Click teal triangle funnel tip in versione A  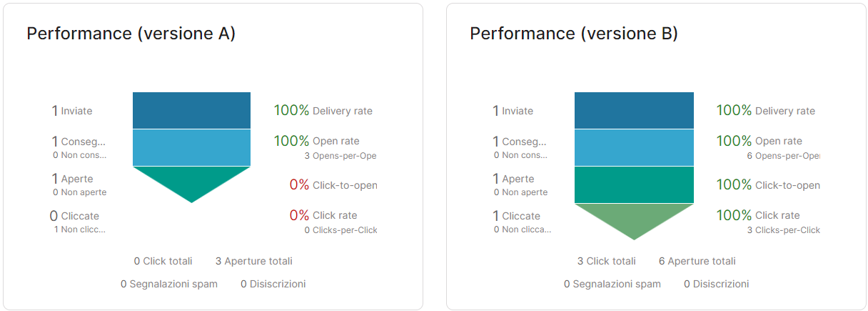tap(191, 179)
